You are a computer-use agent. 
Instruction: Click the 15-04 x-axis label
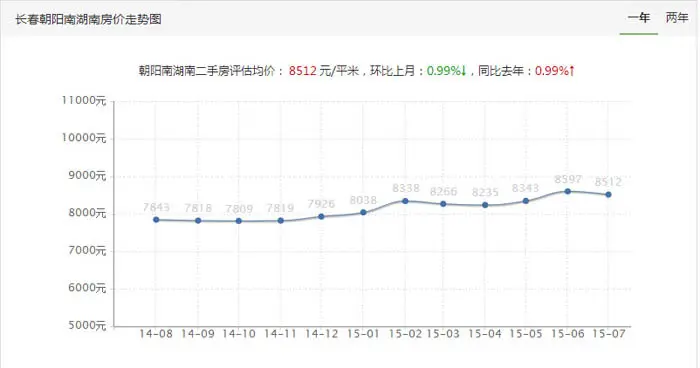(x=485, y=334)
